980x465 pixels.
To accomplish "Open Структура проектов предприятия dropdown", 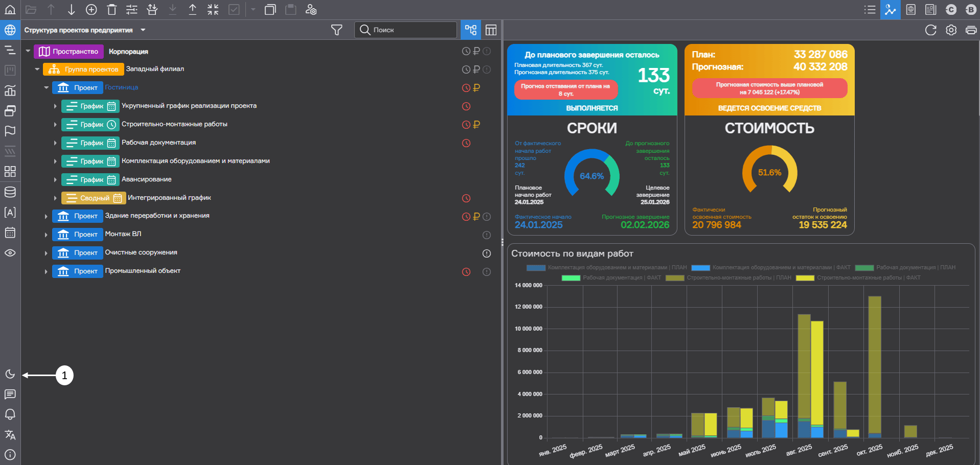I will pos(143,30).
